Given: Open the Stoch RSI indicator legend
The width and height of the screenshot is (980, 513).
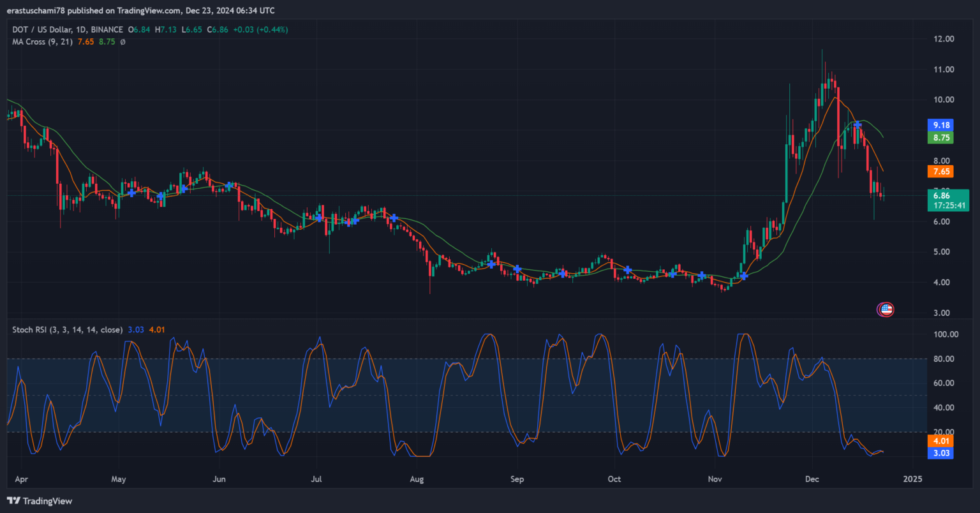Looking at the screenshot, I should (x=67, y=330).
